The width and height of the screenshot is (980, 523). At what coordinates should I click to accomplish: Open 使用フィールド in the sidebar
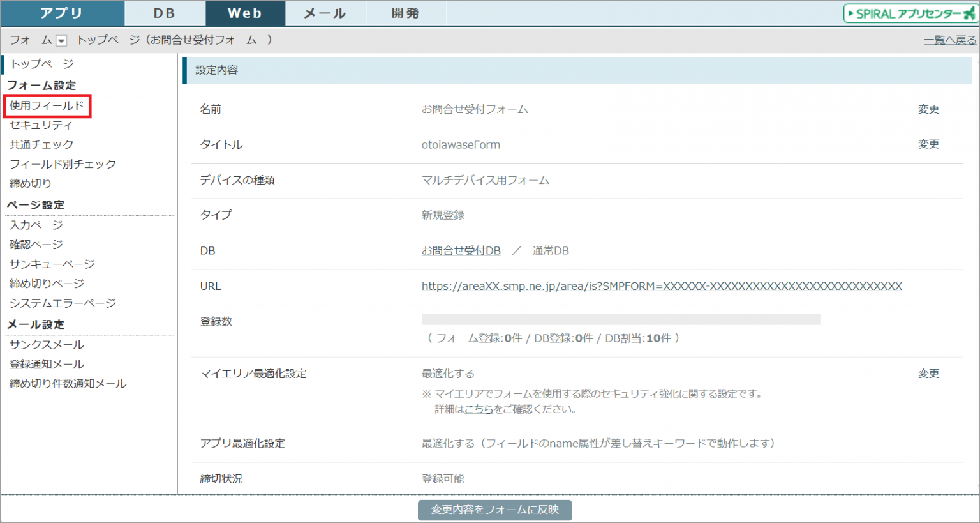47,106
